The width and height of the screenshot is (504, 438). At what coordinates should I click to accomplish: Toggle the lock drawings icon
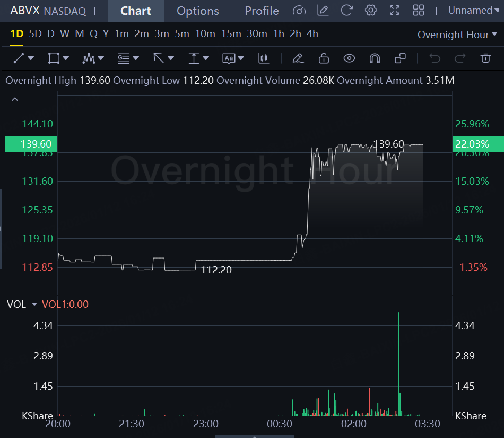coord(324,58)
